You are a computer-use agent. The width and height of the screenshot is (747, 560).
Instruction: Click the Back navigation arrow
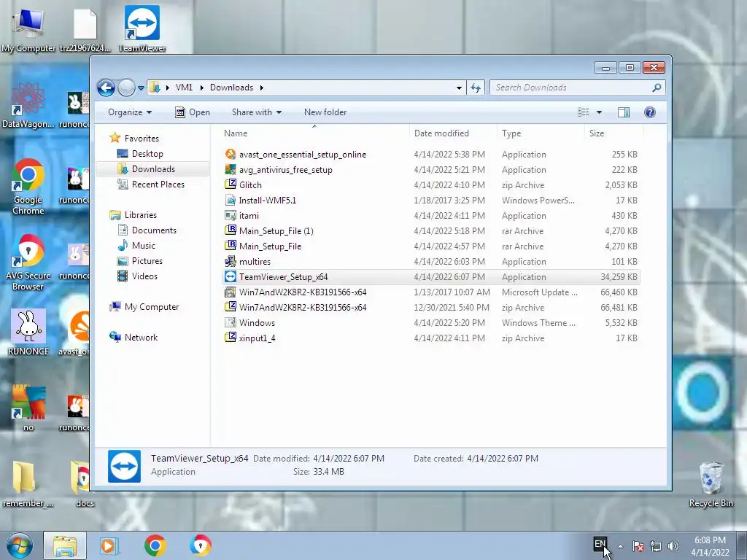click(106, 87)
